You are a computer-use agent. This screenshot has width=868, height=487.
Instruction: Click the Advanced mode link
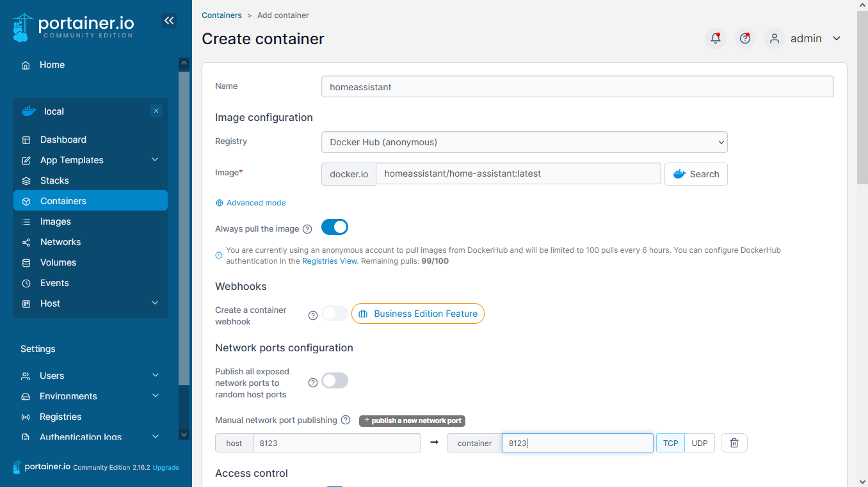click(256, 203)
